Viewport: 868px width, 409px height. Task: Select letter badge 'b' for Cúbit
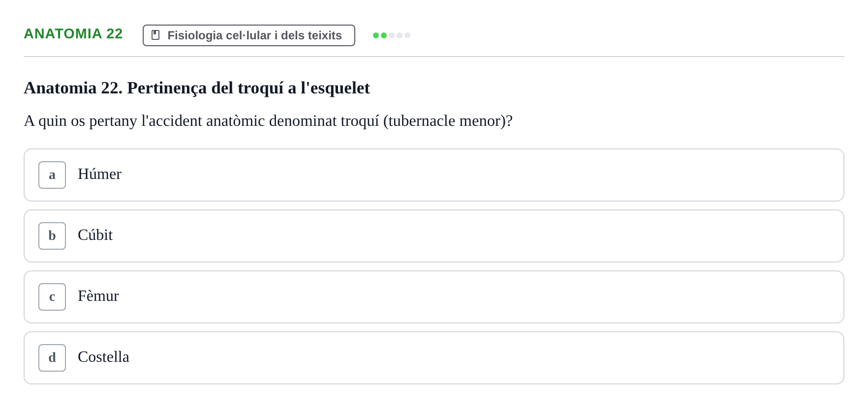click(x=52, y=236)
